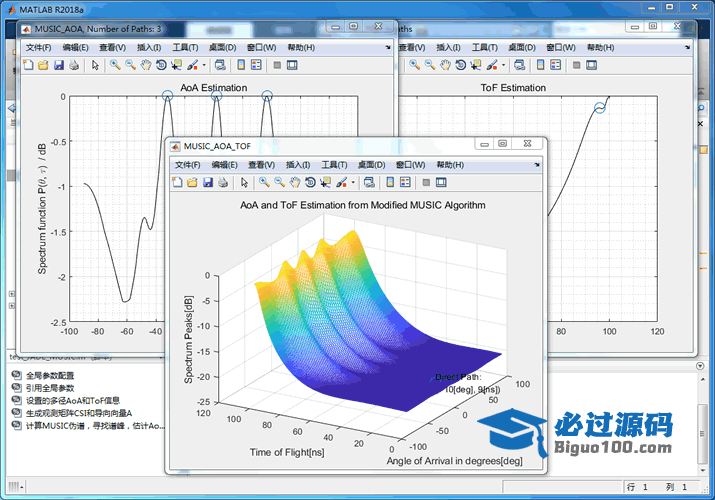Open brush color dropdown in MUSIC_AOA_TOF window
This screenshot has height=500, width=715.
click(353, 183)
